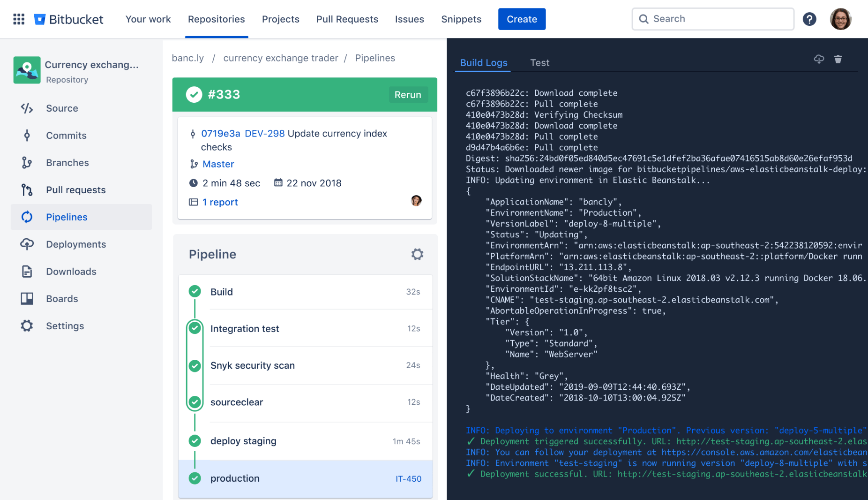Go to Deployments in the sidebar
Viewport: 868px width, 500px height.
(75, 244)
